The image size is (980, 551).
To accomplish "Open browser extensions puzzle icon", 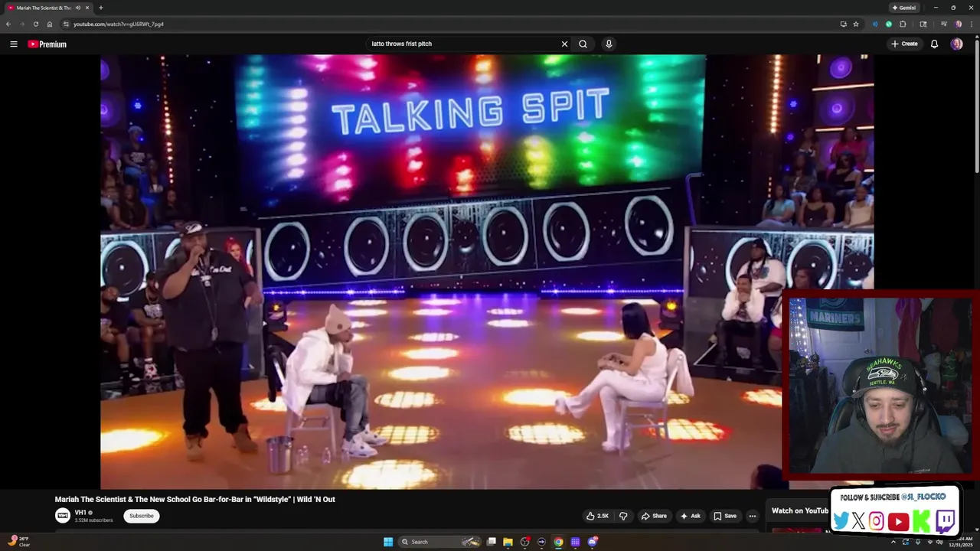I will [x=903, y=24].
